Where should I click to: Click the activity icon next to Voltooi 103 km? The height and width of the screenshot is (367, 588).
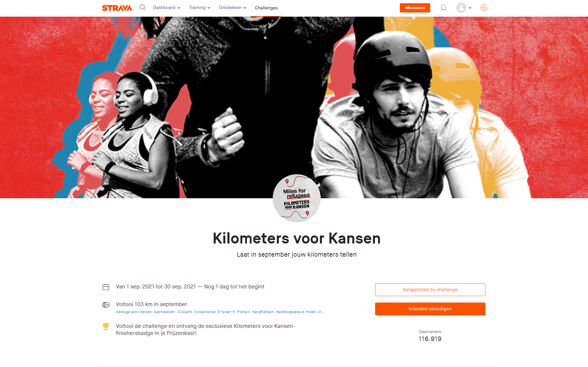click(106, 304)
